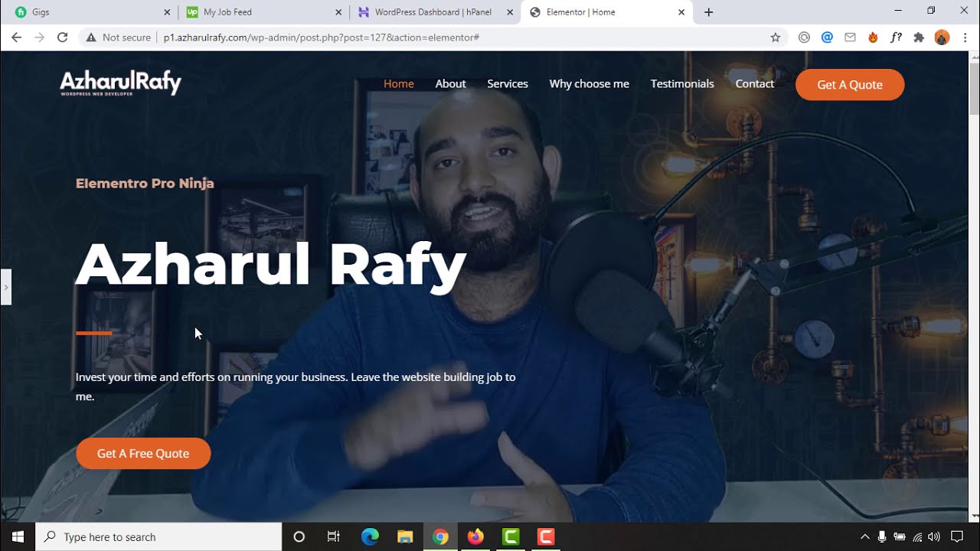
Task: Select Services in navigation
Action: point(508,84)
